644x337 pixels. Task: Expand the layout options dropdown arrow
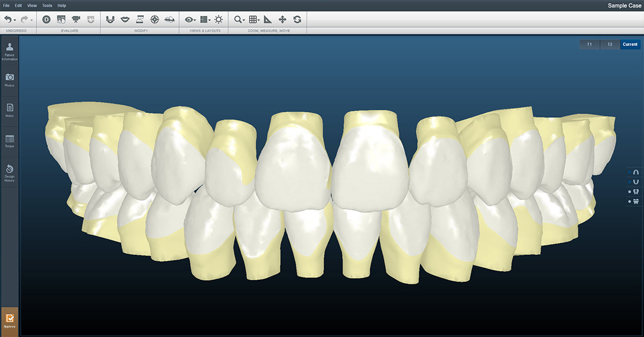click(210, 20)
